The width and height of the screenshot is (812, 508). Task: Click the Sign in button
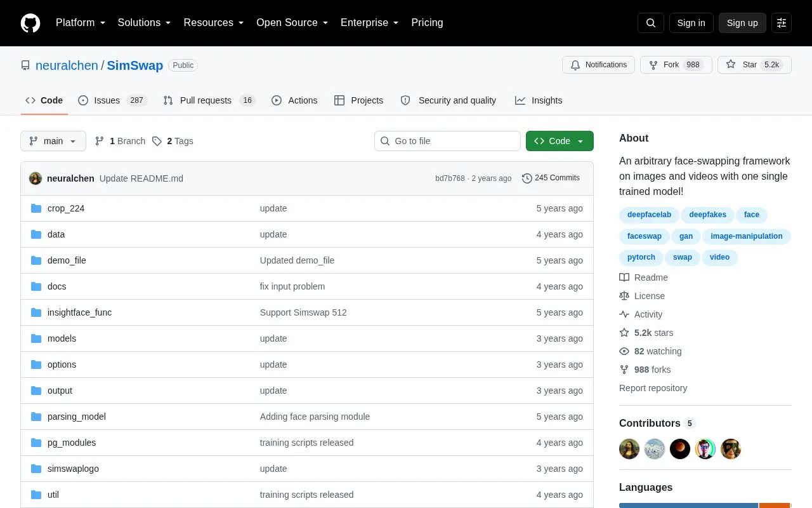(x=691, y=23)
